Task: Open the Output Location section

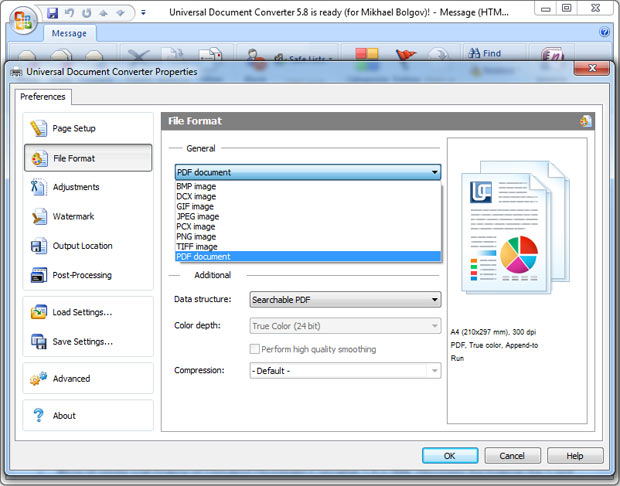Action: pos(88,246)
